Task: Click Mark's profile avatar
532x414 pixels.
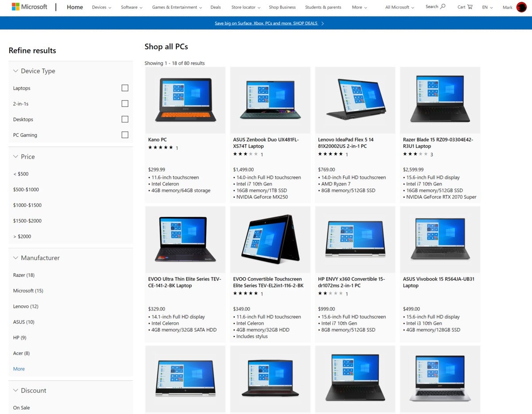Action: [521, 7]
